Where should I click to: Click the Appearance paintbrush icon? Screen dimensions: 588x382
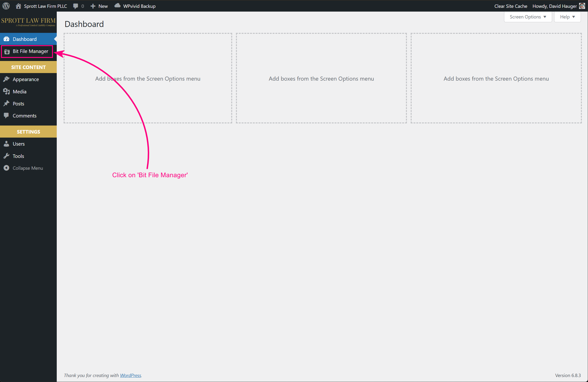pos(6,79)
